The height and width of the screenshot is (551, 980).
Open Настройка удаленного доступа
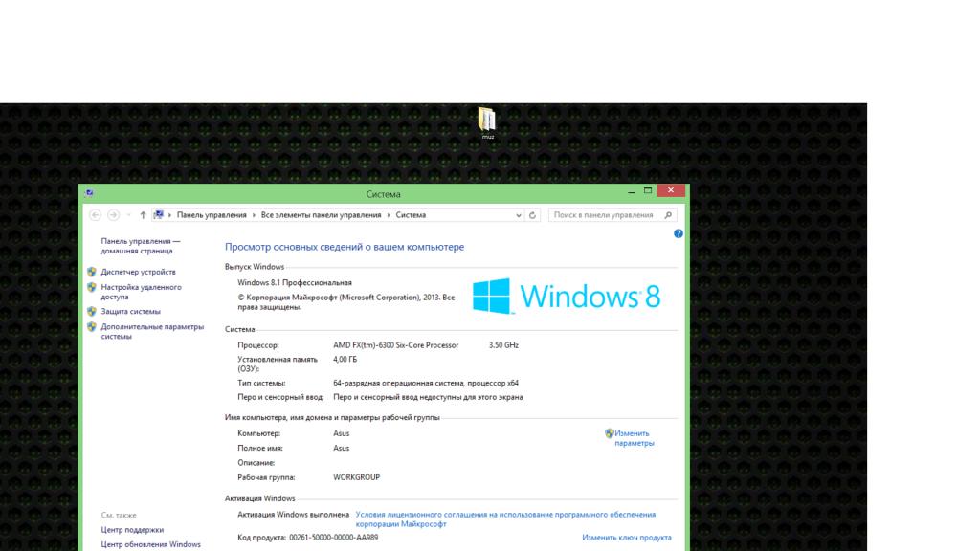click(x=142, y=292)
